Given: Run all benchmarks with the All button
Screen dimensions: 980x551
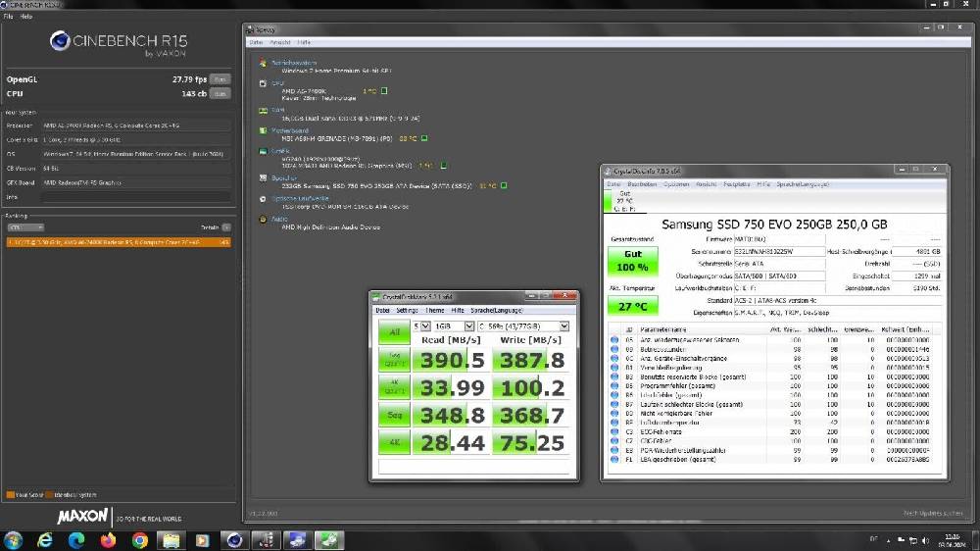Looking at the screenshot, I should click(394, 332).
